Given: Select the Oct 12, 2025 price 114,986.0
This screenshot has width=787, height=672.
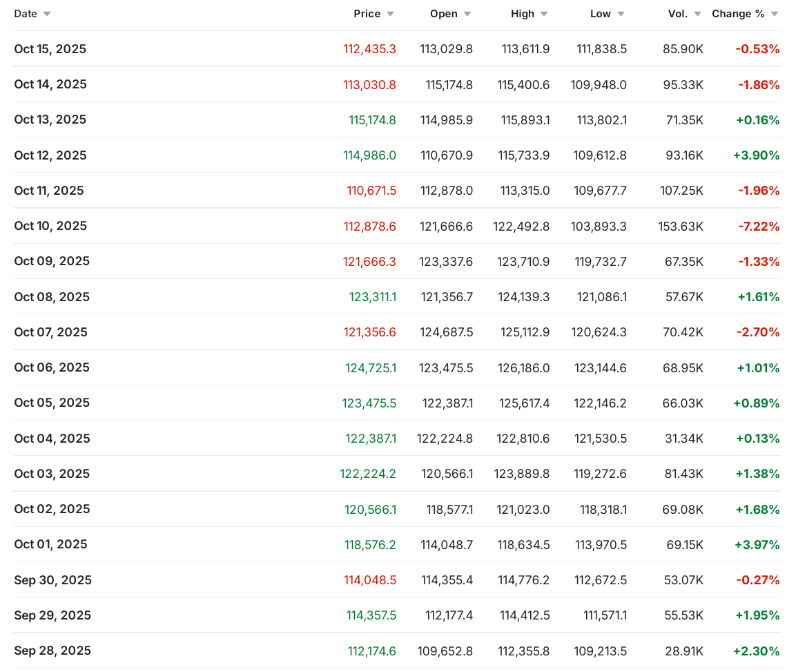Looking at the screenshot, I should coord(369,155).
